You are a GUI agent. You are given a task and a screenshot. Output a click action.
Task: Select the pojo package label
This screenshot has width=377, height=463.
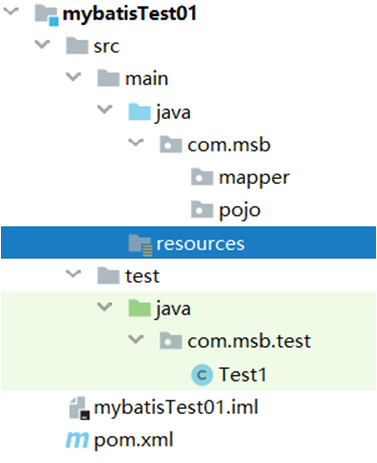[240, 211]
